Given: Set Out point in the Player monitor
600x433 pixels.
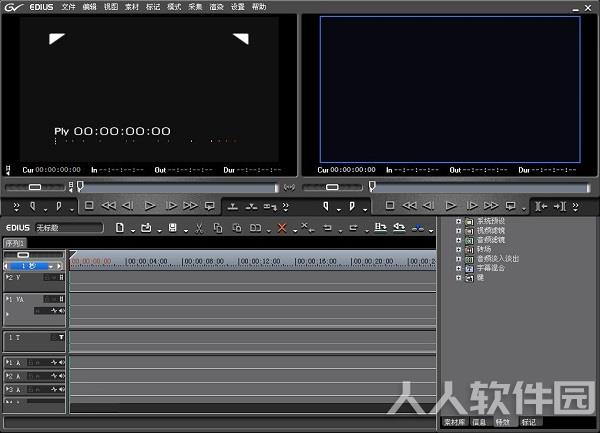Looking at the screenshot, I should [59, 207].
